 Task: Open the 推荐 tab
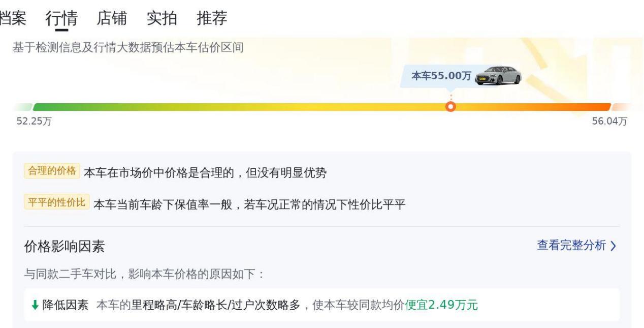pos(212,18)
